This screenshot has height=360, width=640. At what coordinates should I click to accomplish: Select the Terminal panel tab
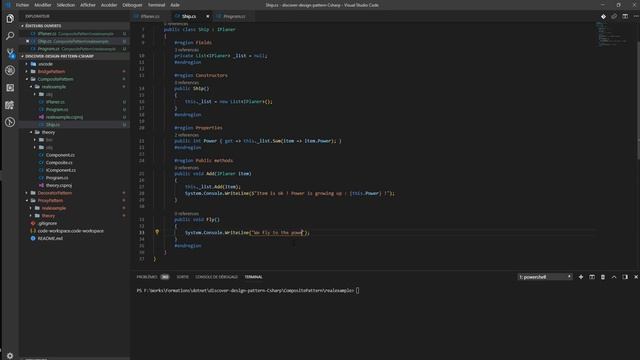click(x=253, y=277)
